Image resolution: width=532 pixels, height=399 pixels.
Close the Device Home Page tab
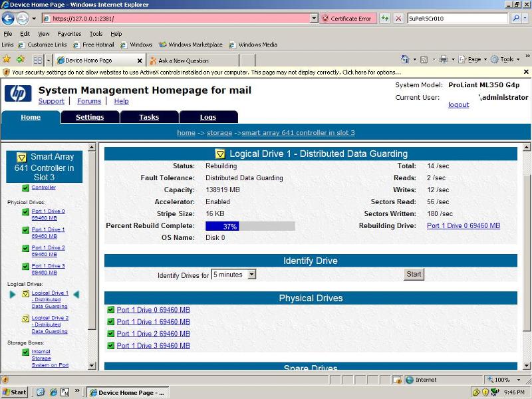click(140, 61)
